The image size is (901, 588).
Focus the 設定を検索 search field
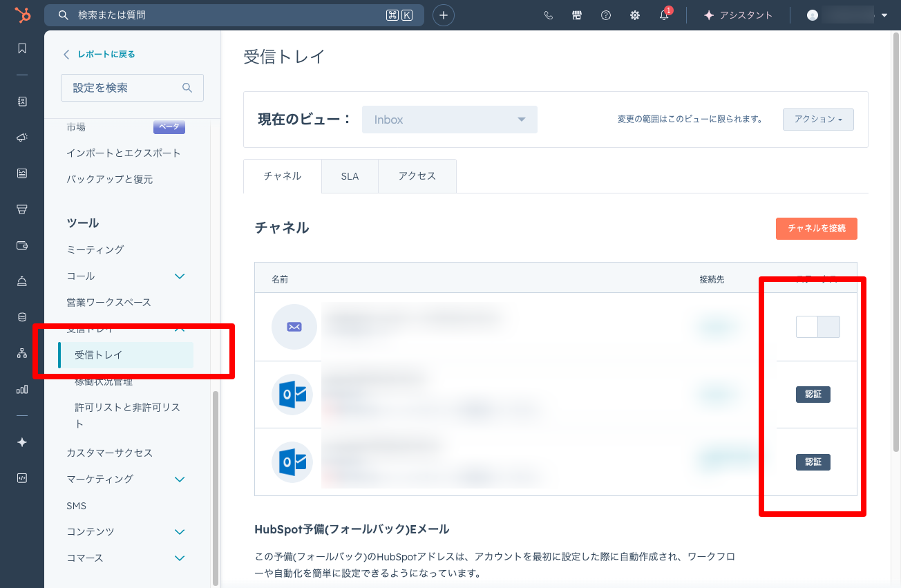pos(132,88)
